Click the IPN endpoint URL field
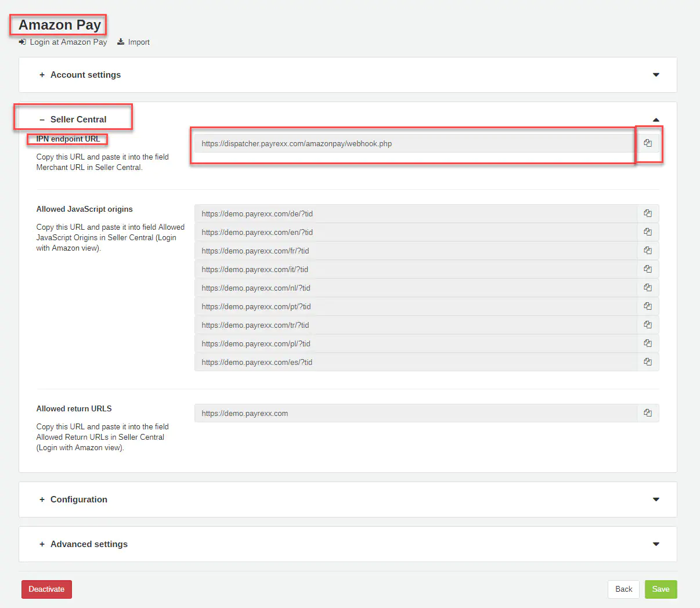 pos(414,144)
